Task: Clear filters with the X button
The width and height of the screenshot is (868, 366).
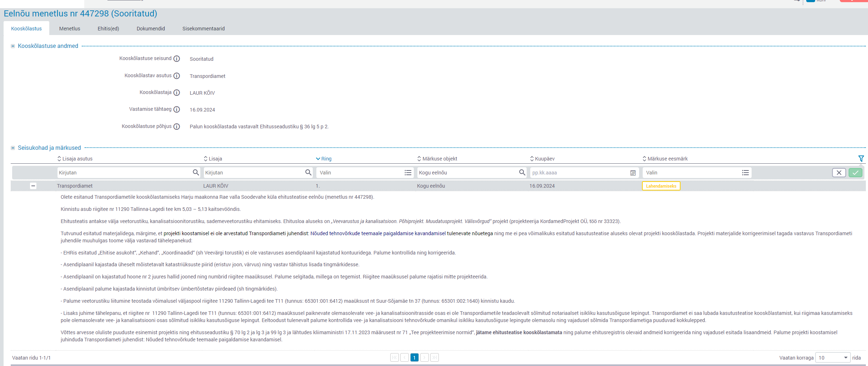Action: coord(839,173)
